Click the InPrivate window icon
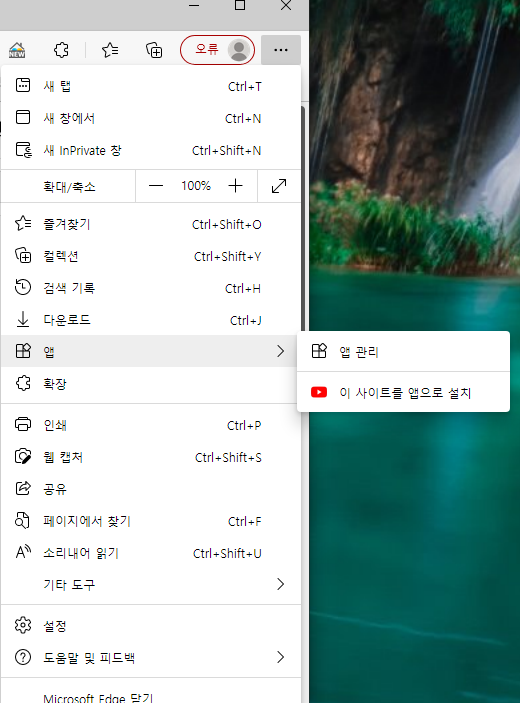This screenshot has height=703, width=520. (x=23, y=149)
